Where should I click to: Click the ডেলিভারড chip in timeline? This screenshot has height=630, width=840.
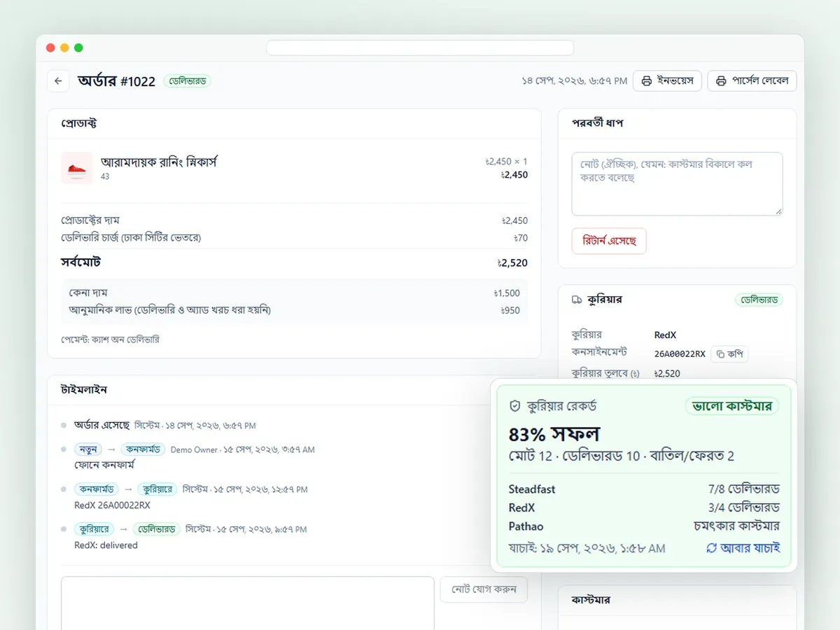(x=157, y=529)
